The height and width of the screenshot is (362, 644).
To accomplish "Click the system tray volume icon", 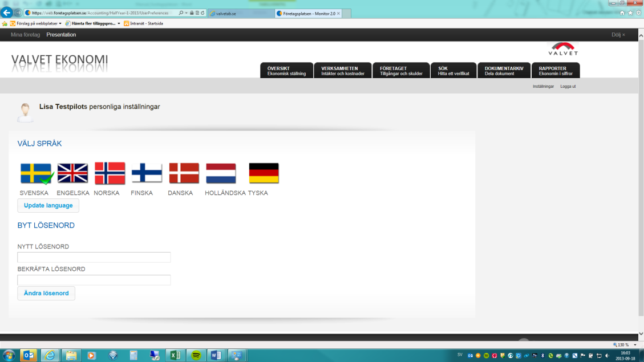I will tap(607, 356).
